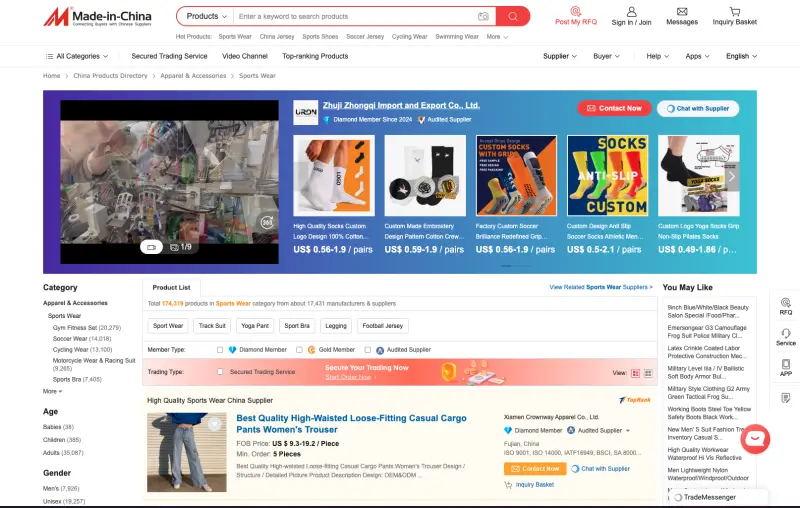Open Secured Trading Service menu item
The height and width of the screenshot is (508, 800).
[x=169, y=56]
